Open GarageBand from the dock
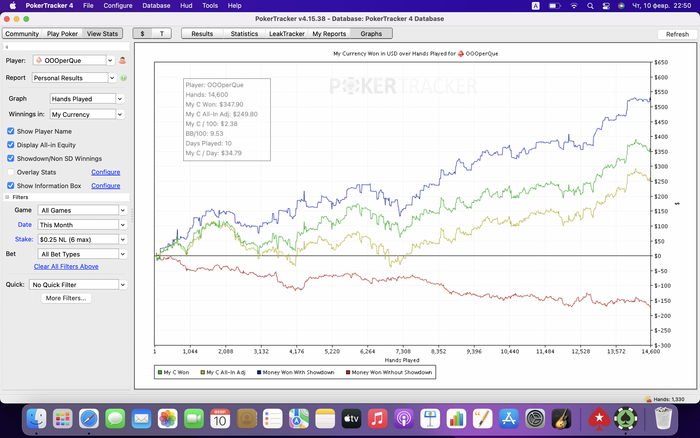This screenshot has height=438, width=700. (561, 419)
